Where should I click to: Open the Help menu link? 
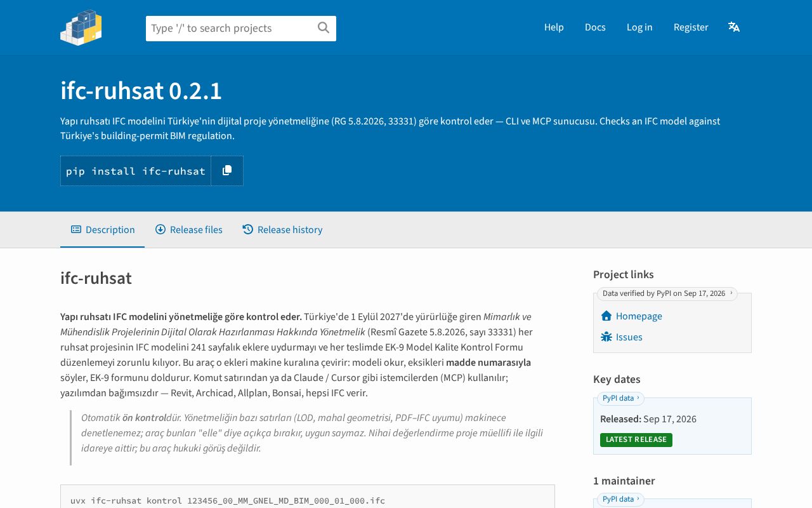coord(554,27)
